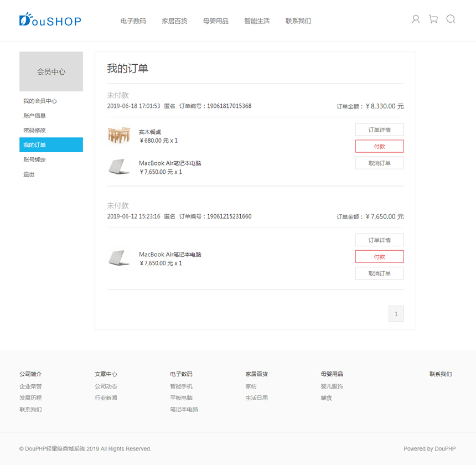Pay with 付款 for order 19061817015368

(380, 146)
